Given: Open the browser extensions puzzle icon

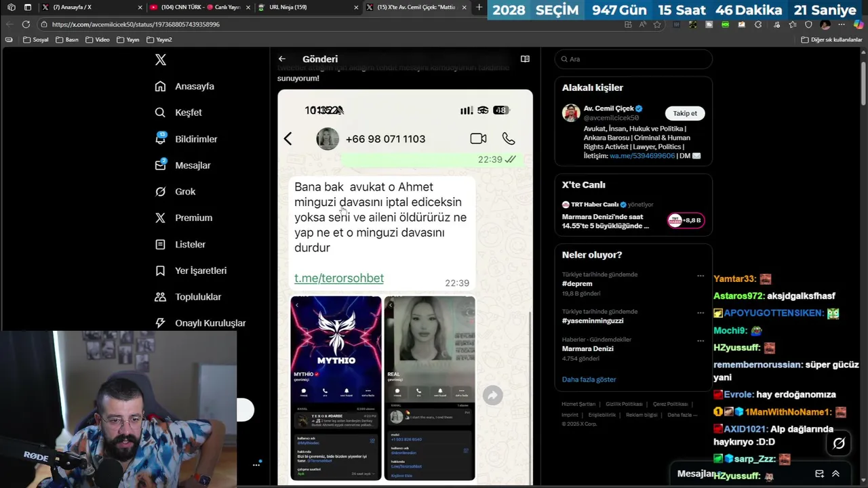Looking at the screenshot, I should (758, 24).
